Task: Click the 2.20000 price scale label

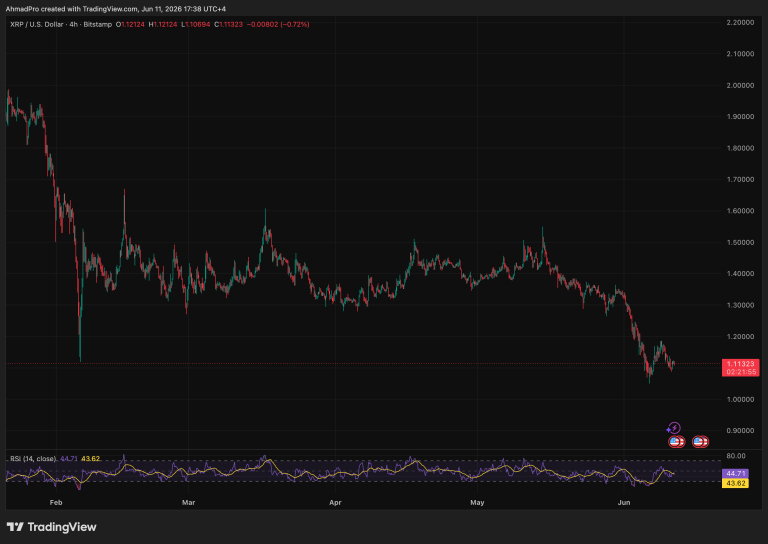Action: 740,23
